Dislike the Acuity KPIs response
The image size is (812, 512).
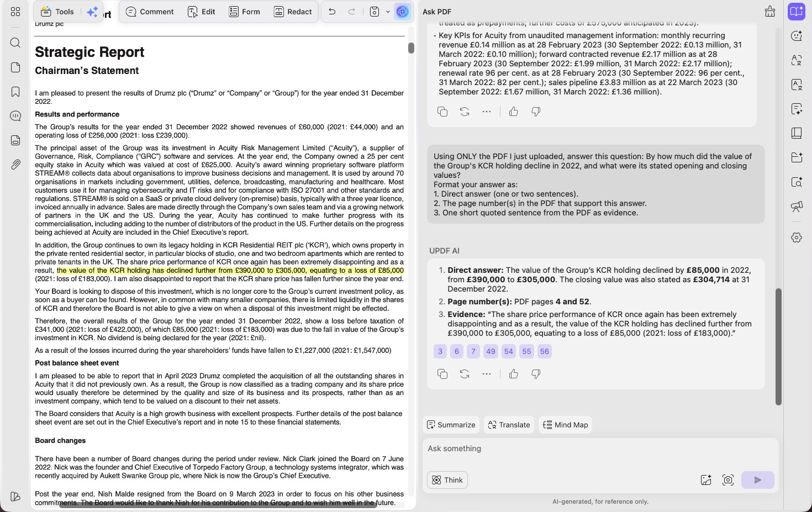536,112
